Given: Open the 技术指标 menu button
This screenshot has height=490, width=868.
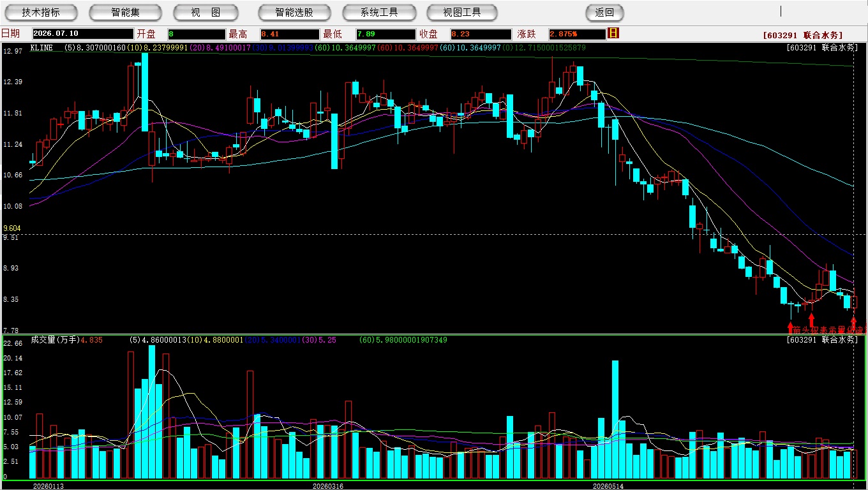Looking at the screenshot, I should 41,12.
